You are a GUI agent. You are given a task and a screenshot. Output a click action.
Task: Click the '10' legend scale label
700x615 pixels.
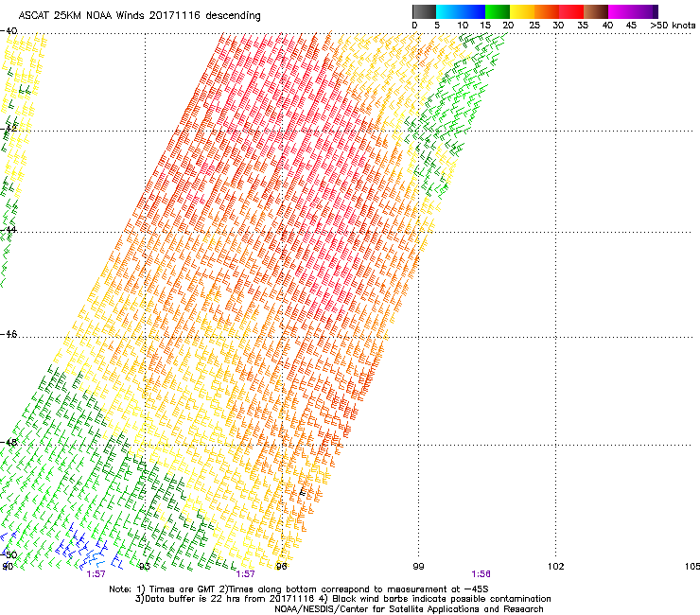click(463, 26)
